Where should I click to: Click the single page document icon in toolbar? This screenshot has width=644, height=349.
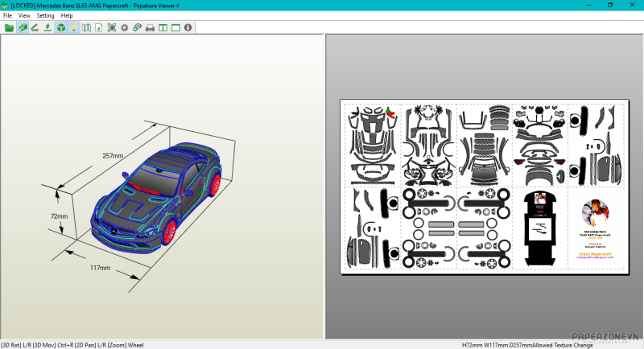99,27
